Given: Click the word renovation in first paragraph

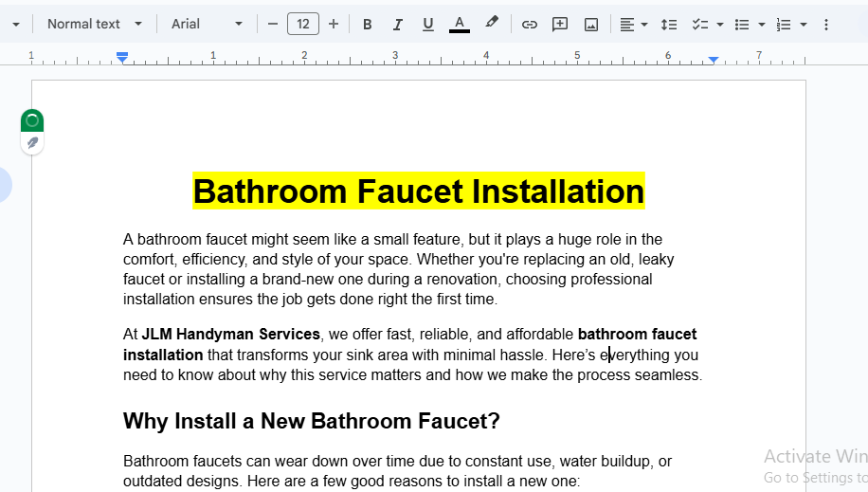Looking at the screenshot, I should click(x=461, y=279).
